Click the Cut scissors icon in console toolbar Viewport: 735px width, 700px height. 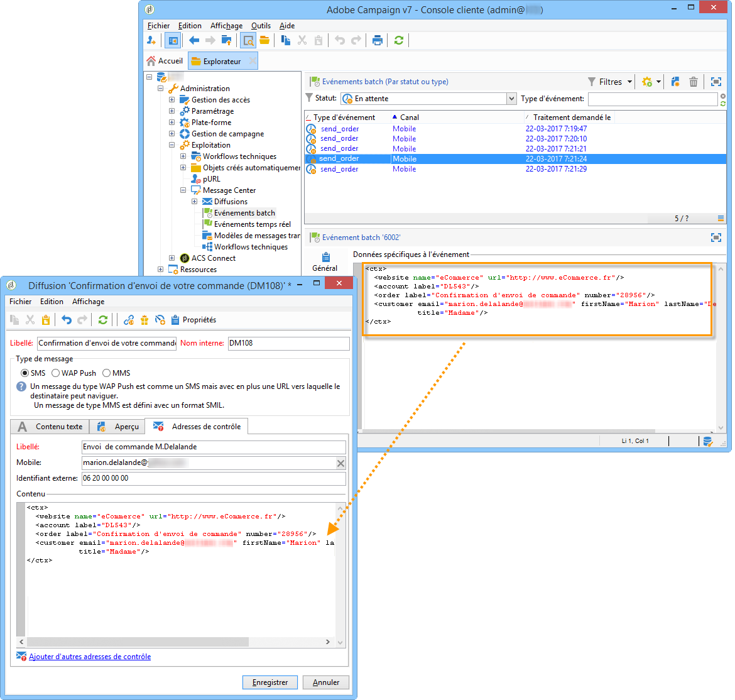(x=302, y=40)
